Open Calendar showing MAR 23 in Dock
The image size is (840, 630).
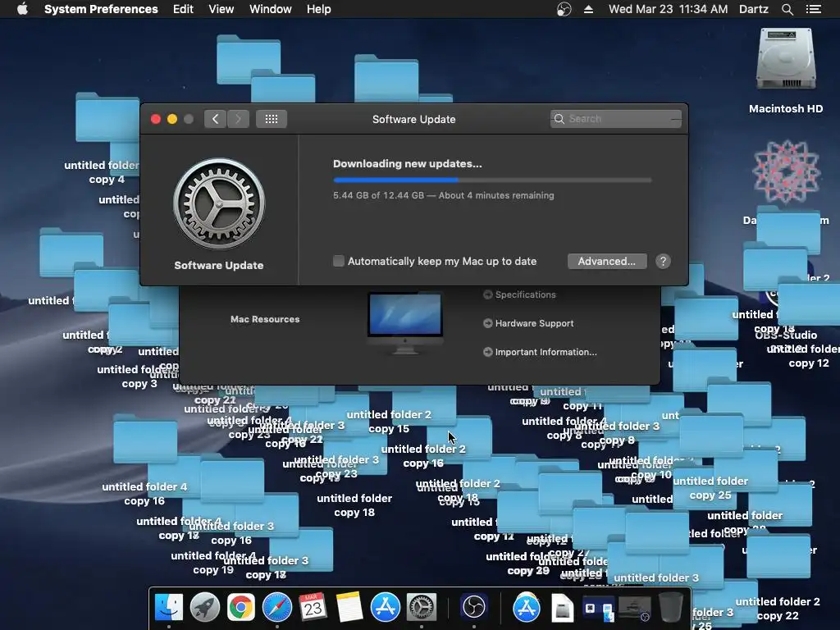[313, 607]
